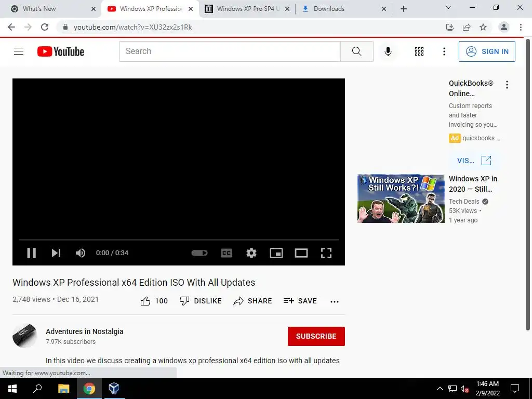Open the notification center
Viewport: 532px width, 399px height.
(515, 389)
